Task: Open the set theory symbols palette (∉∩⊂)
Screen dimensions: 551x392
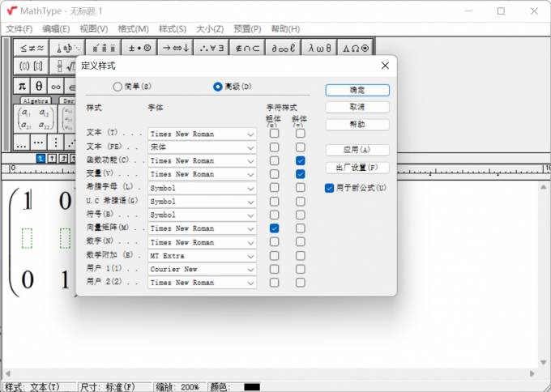Action: tap(247, 48)
